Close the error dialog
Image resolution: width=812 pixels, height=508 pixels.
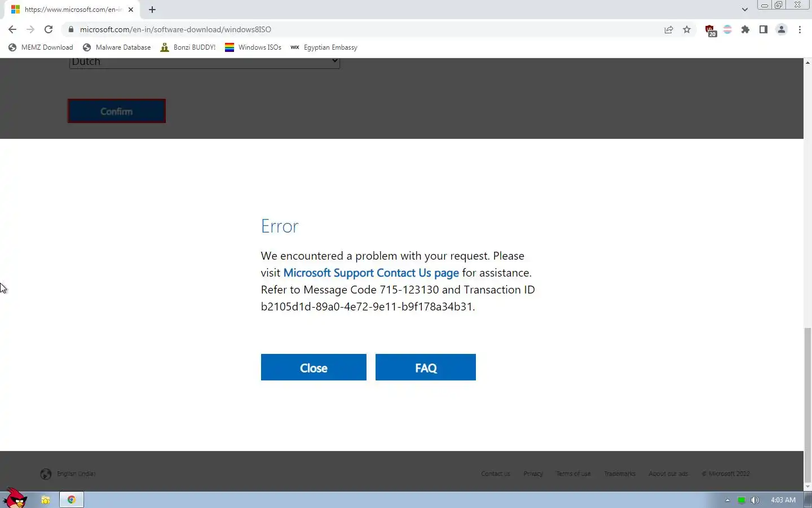tap(314, 367)
